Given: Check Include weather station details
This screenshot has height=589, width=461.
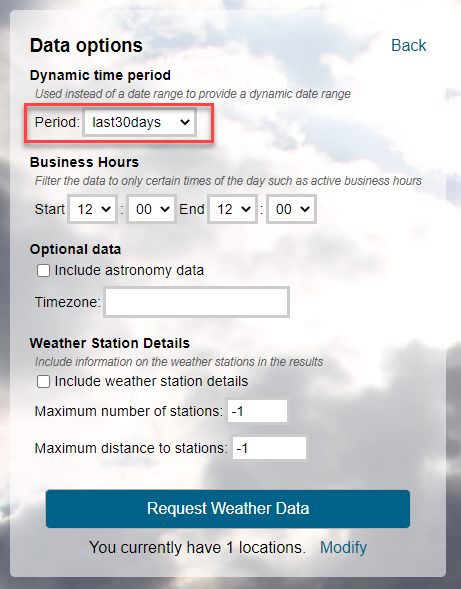Looking at the screenshot, I should (43, 382).
